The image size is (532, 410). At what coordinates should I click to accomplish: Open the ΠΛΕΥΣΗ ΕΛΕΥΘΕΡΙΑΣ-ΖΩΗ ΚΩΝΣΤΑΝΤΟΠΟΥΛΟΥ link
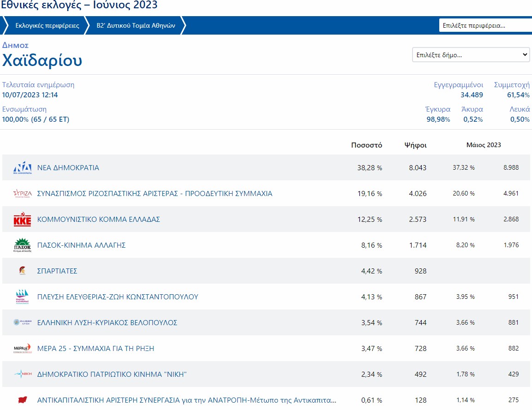coord(118,297)
